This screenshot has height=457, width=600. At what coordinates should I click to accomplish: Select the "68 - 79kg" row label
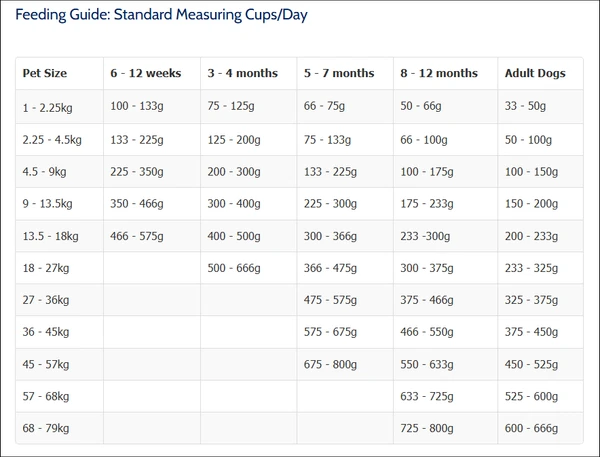pyautogui.click(x=46, y=427)
